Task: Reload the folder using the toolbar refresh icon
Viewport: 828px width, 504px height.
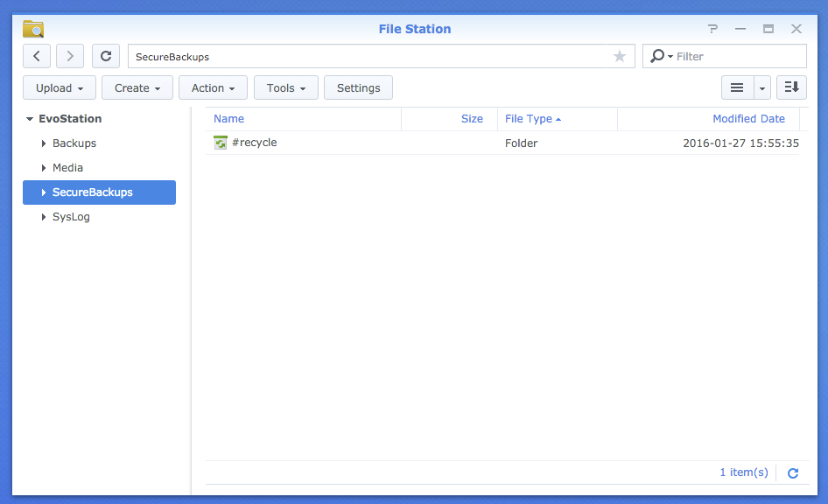Action: [106, 56]
